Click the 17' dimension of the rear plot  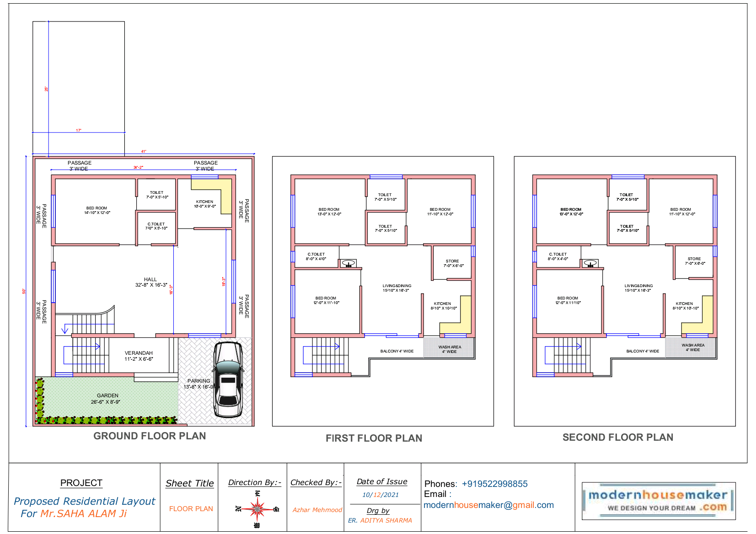point(79,130)
